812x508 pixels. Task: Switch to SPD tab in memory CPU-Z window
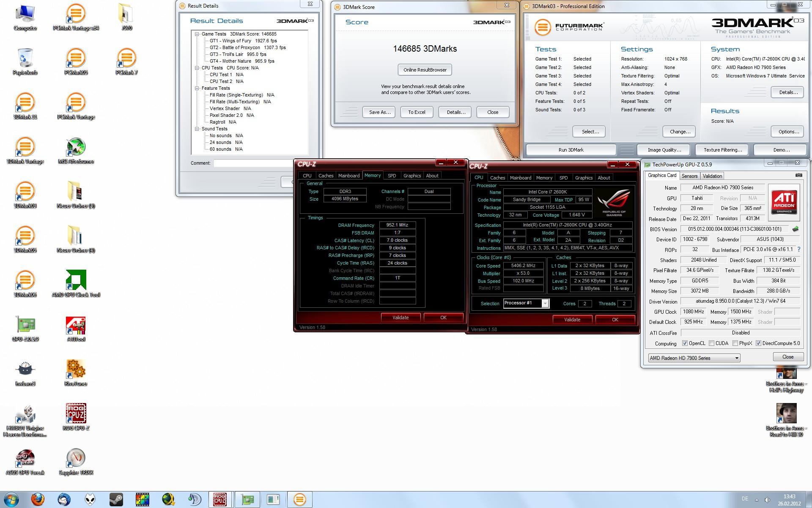(x=392, y=176)
